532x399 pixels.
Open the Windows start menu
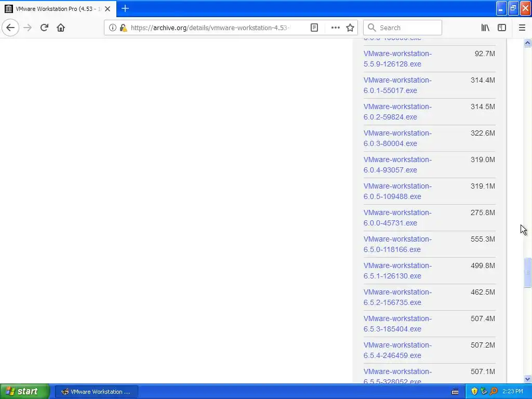click(x=24, y=391)
